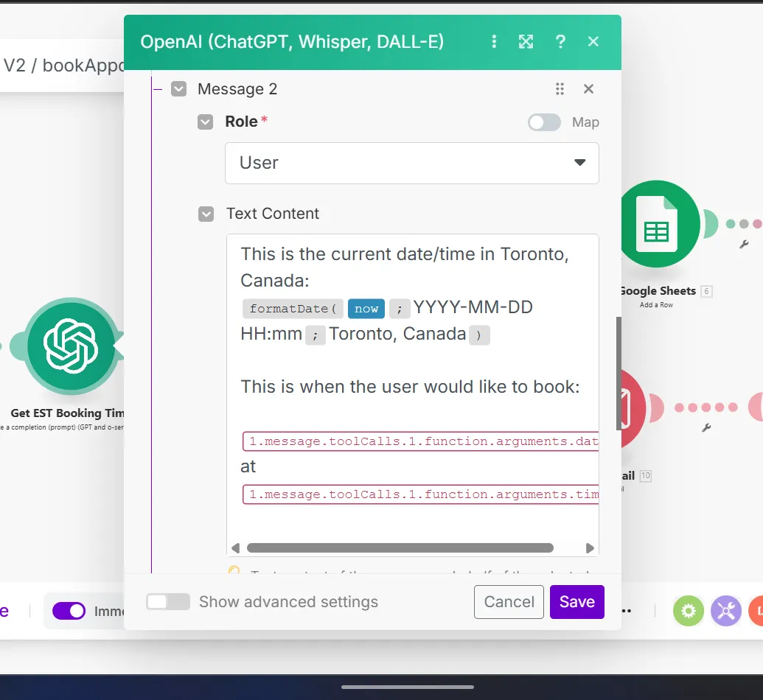Expand the OpenAI dialog to fullscreen

tap(526, 42)
